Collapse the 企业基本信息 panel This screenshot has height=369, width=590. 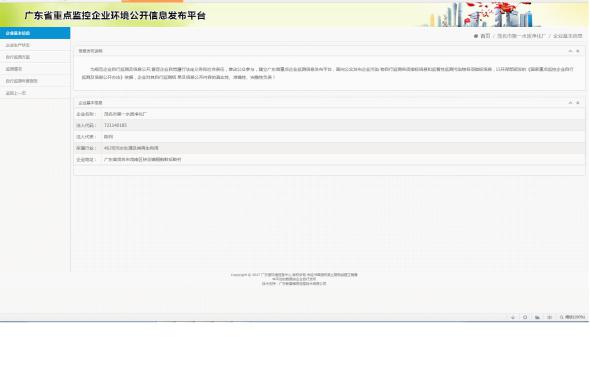(570, 103)
